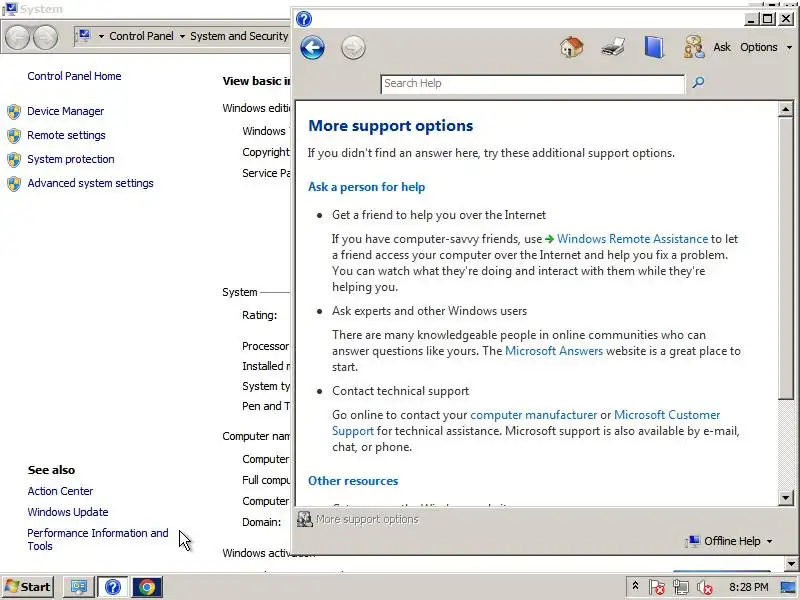Click shield icon beside Advanced system settings
Screen dimensions: 800x600
14,183
